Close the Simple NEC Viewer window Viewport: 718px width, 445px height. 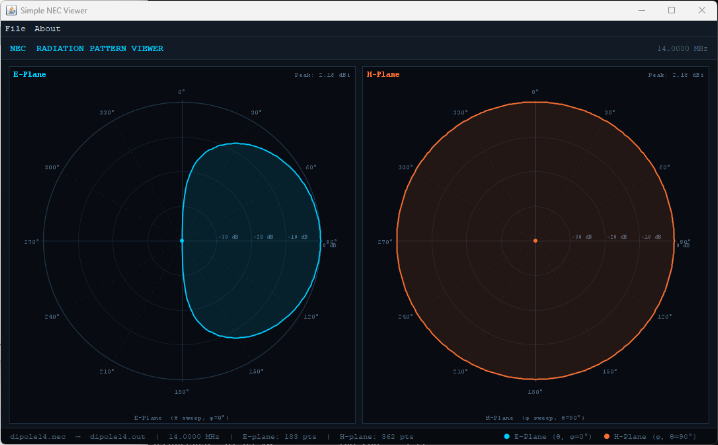[x=702, y=10]
